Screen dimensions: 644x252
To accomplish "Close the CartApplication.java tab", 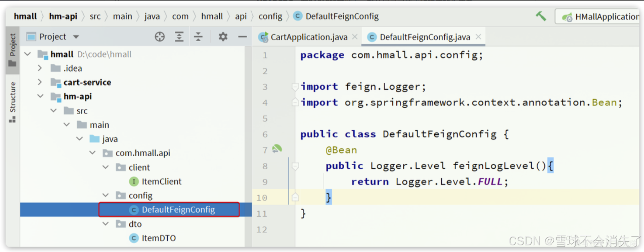I will point(355,36).
